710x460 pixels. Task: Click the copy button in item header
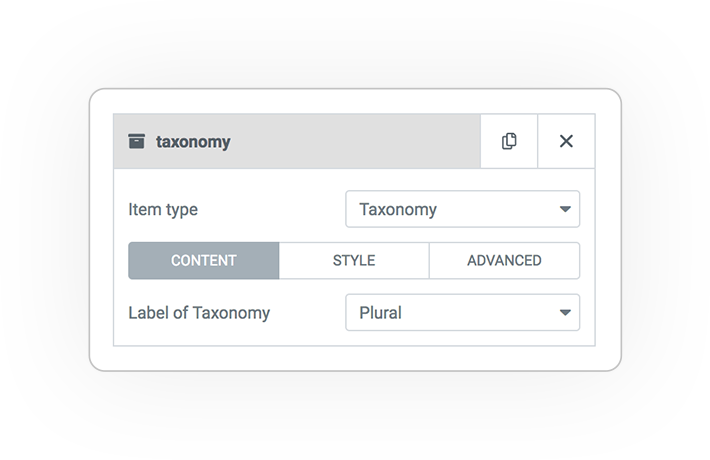509,141
